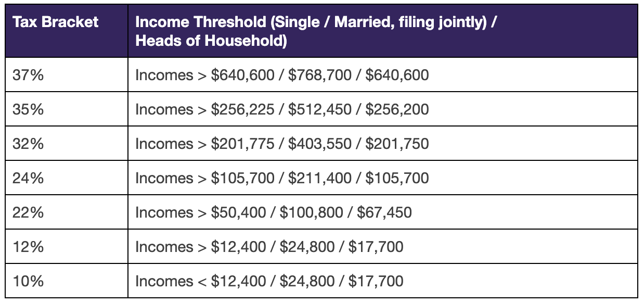
Task: Select the 22% tax bracket cell
Action: coord(28,212)
